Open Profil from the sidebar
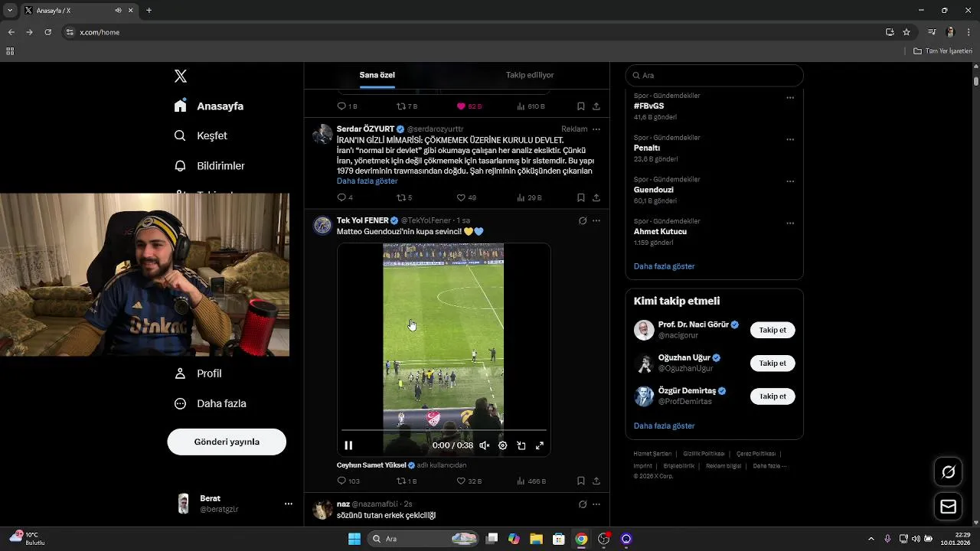This screenshot has width=980, height=551. pos(198,373)
